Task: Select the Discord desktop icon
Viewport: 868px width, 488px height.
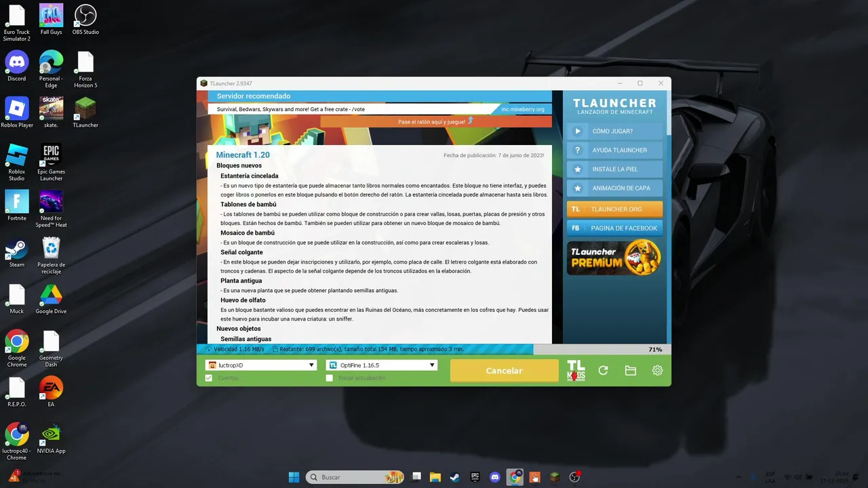Action: [16, 66]
